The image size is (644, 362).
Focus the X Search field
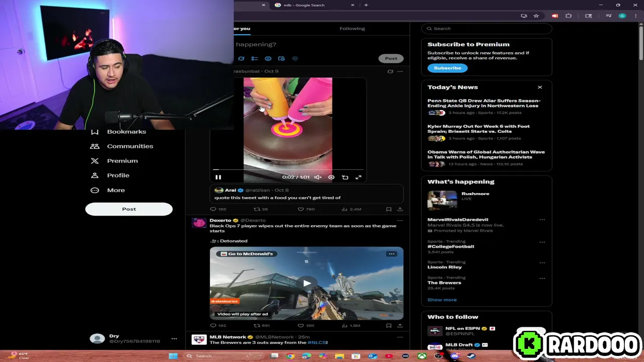(487, 29)
